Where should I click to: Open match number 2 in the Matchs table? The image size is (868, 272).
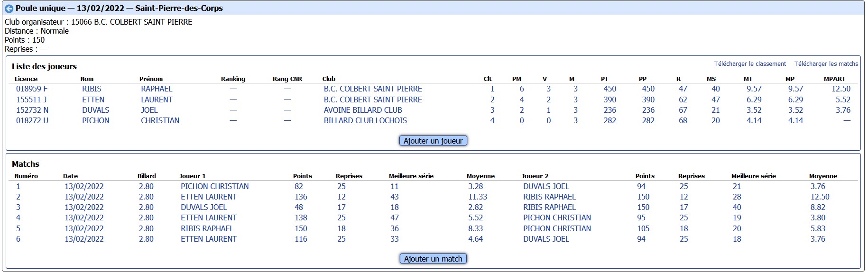[18, 197]
